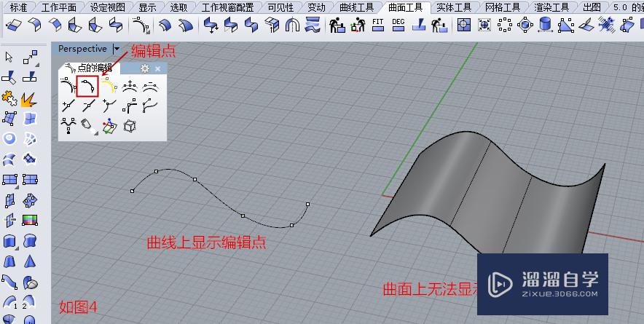Choose the insert control point icon
Viewport: 644px width, 324px height.
pyautogui.click(x=130, y=86)
